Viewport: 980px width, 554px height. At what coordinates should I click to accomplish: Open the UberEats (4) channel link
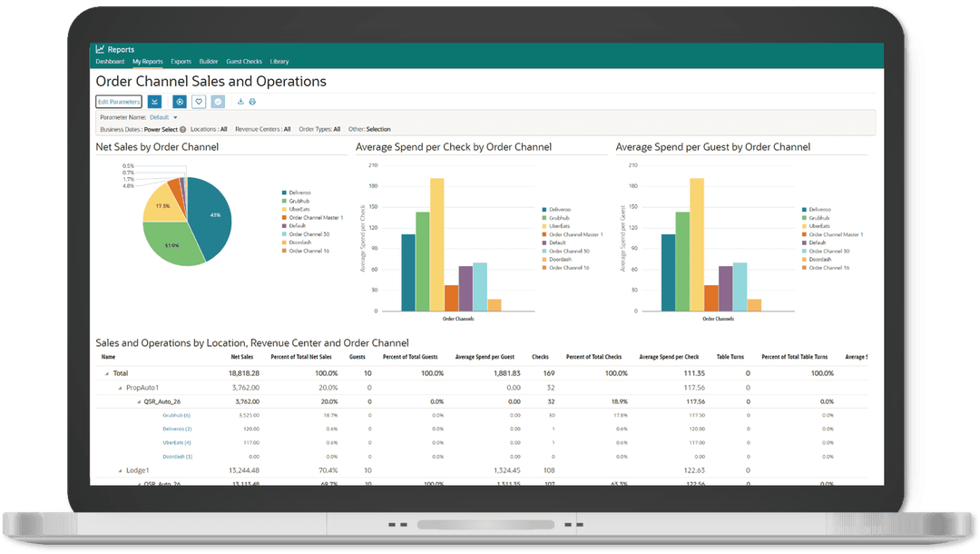click(176, 442)
